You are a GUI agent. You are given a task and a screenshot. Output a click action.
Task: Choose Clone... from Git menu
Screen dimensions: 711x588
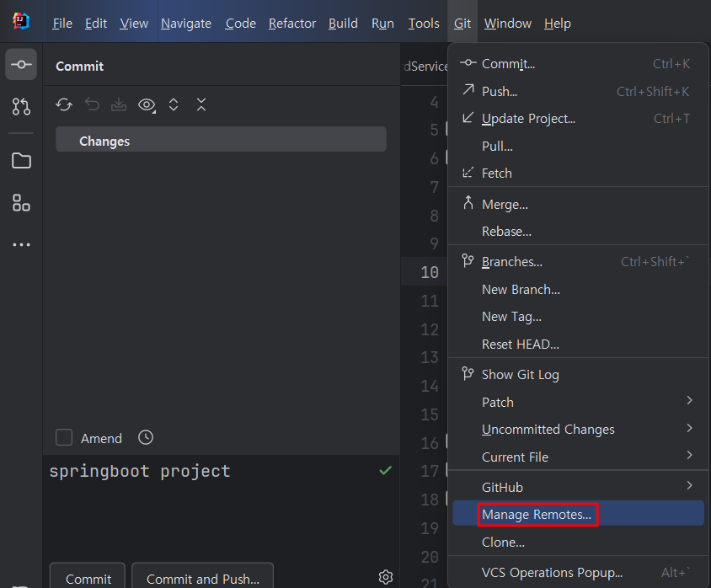tap(578, 542)
